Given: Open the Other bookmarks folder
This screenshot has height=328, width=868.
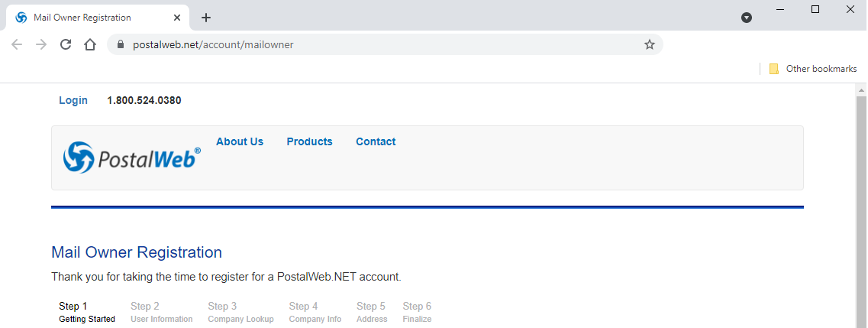Looking at the screenshot, I should [x=812, y=69].
